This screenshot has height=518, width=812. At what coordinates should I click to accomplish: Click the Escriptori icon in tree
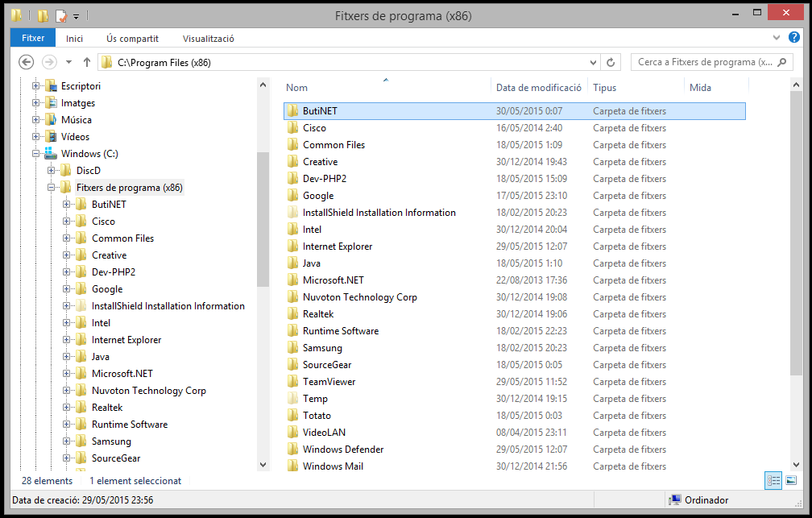point(51,86)
